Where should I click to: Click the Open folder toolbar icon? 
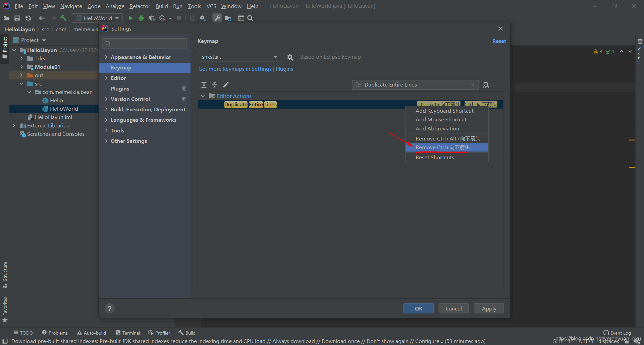click(6, 18)
